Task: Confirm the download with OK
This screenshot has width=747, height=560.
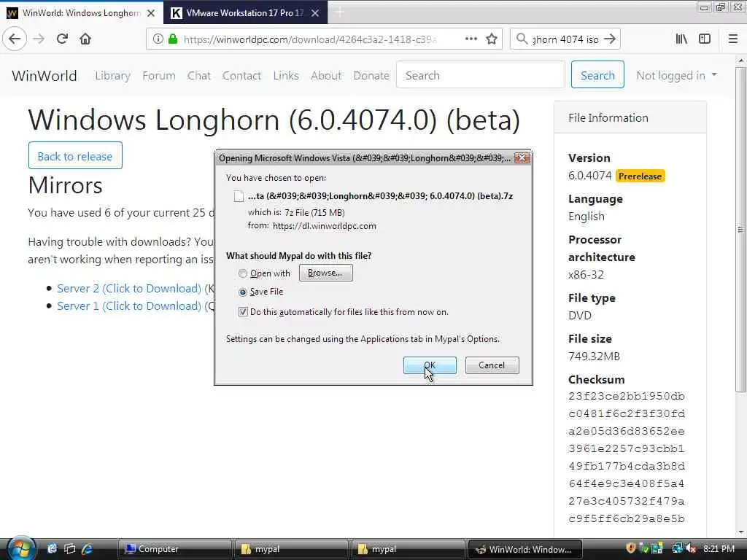Action: pyautogui.click(x=430, y=365)
